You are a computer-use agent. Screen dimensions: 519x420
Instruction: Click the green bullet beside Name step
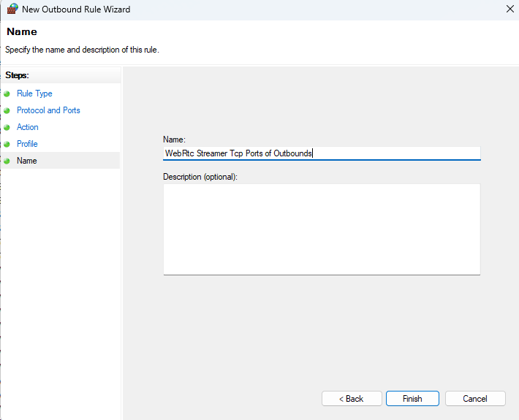point(7,161)
